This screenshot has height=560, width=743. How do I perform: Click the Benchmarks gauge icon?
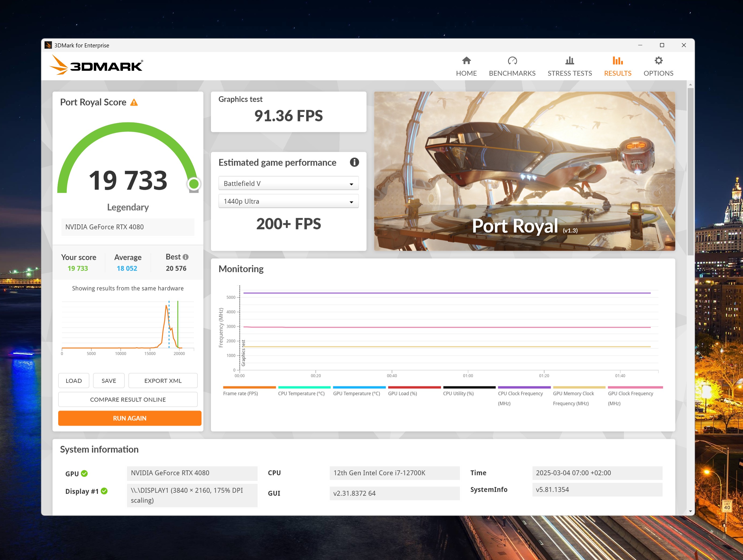point(512,60)
